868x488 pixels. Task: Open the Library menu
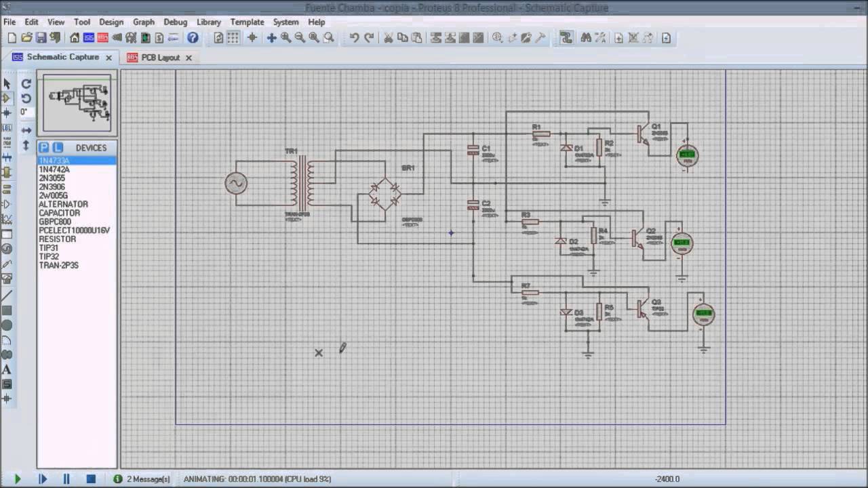[x=209, y=22]
